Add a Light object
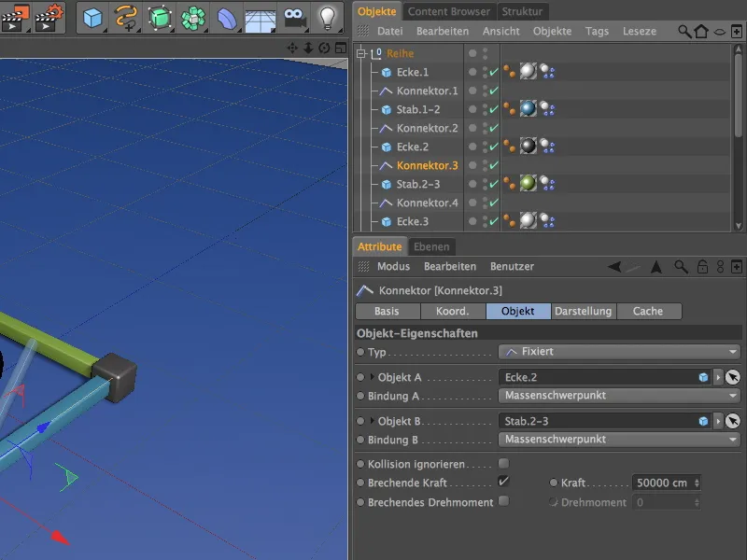The image size is (747, 560). [x=328, y=18]
